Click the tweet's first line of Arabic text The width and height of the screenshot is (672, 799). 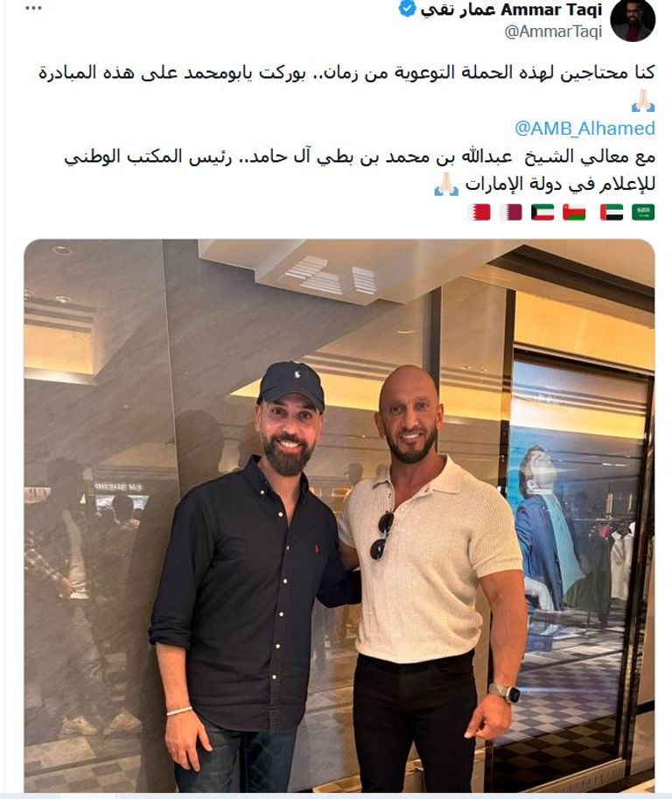coord(346,73)
